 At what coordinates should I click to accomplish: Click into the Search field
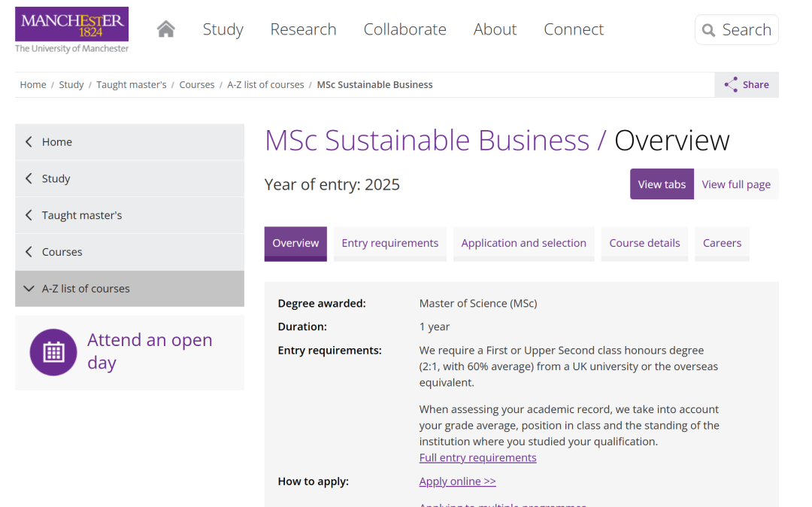pos(736,30)
